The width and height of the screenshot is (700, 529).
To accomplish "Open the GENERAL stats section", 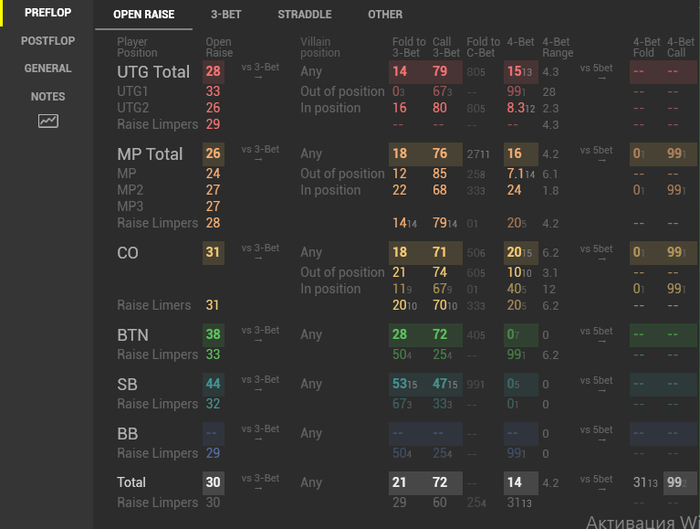I will tap(48, 69).
